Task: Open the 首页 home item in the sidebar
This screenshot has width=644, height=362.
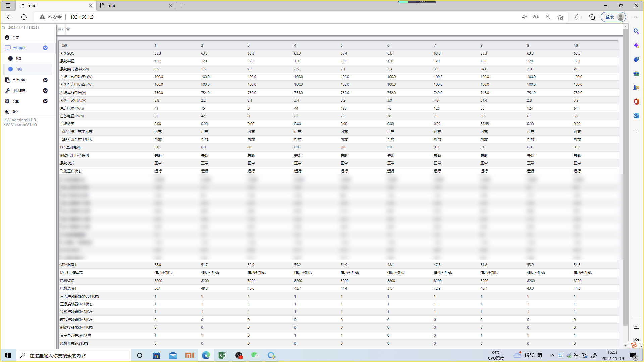Action: point(16,38)
